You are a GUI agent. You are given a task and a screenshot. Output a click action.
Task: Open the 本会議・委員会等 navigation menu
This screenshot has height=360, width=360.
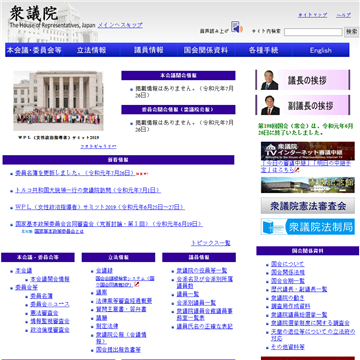pos(34,50)
